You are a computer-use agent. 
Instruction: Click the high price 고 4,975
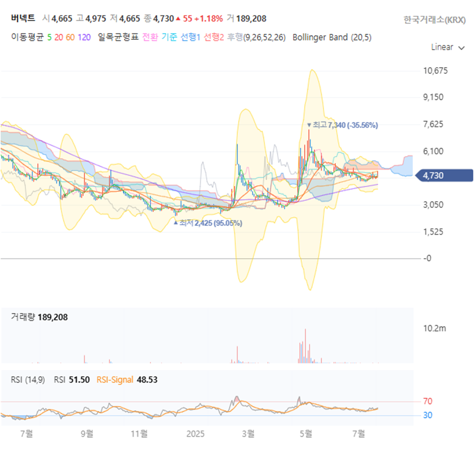tap(91, 19)
